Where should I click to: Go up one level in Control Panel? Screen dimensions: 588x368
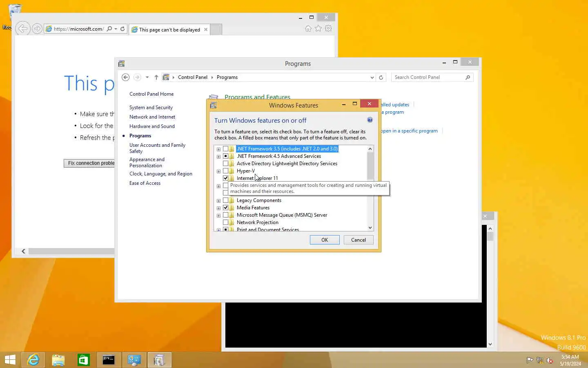(156, 77)
